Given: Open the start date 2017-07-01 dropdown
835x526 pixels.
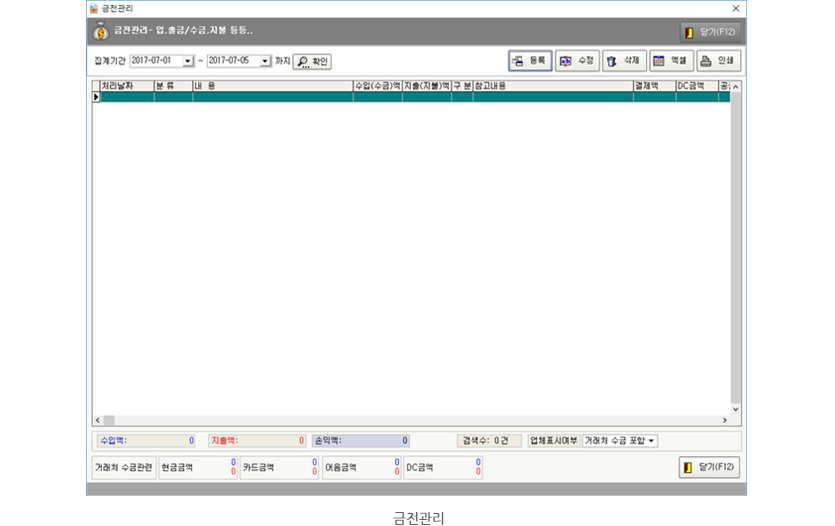Looking at the screenshot, I should coord(188,61).
